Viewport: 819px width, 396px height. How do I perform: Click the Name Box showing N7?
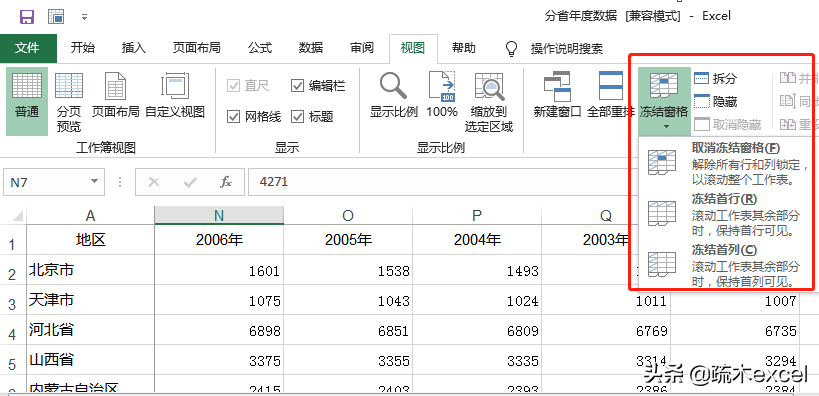[46, 182]
